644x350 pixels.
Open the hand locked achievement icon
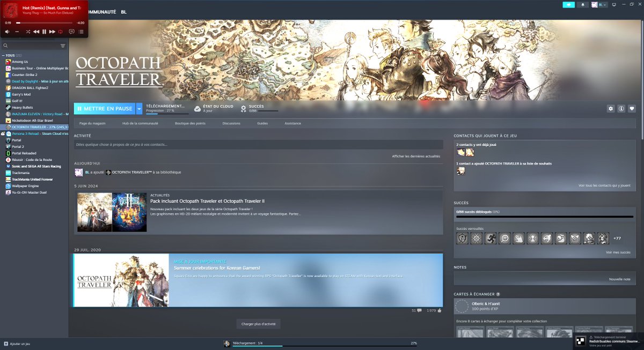tap(518, 238)
